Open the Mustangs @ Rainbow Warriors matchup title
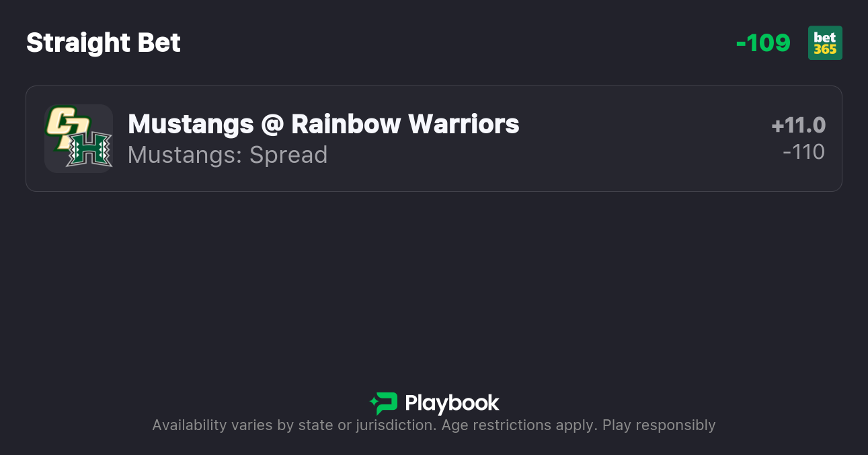The image size is (868, 455). (323, 124)
